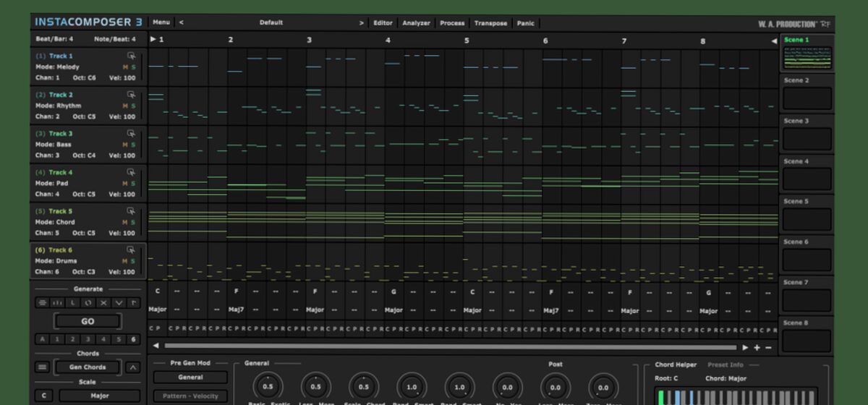Mute Track 2
Image resolution: width=868 pixels, height=405 pixels.
[125, 106]
